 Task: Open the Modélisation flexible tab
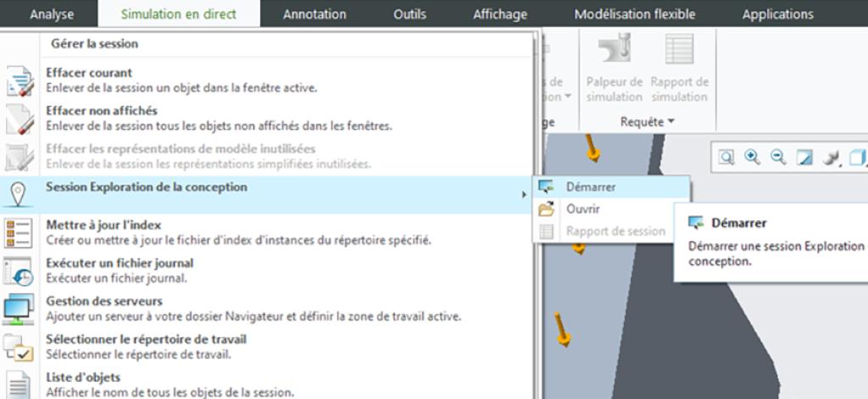(634, 14)
